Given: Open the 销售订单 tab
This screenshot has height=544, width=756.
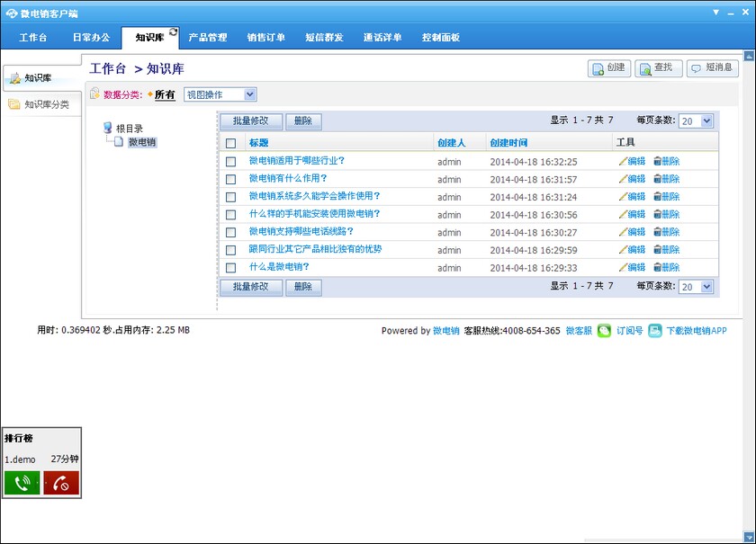Looking at the screenshot, I should tap(266, 38).
